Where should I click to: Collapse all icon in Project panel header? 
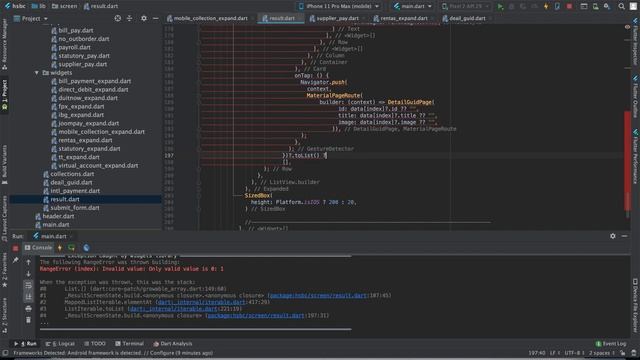coord(129,18)
